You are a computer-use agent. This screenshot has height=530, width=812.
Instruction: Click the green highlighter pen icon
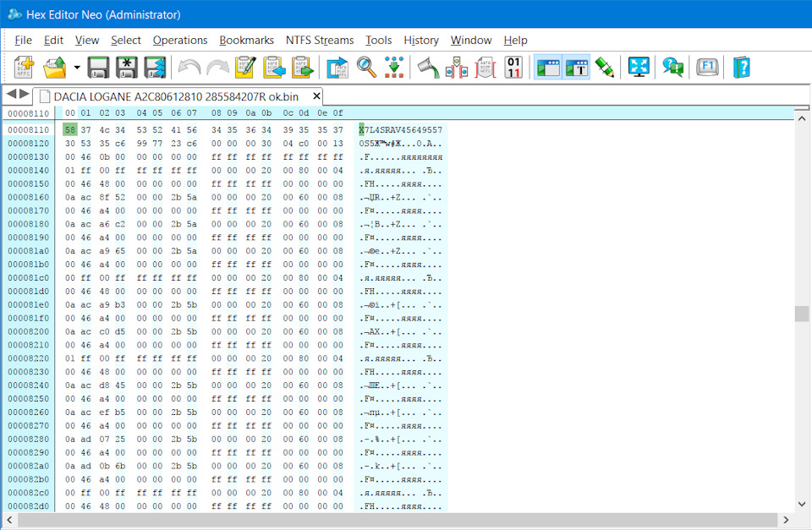click(x=604, y=68)
